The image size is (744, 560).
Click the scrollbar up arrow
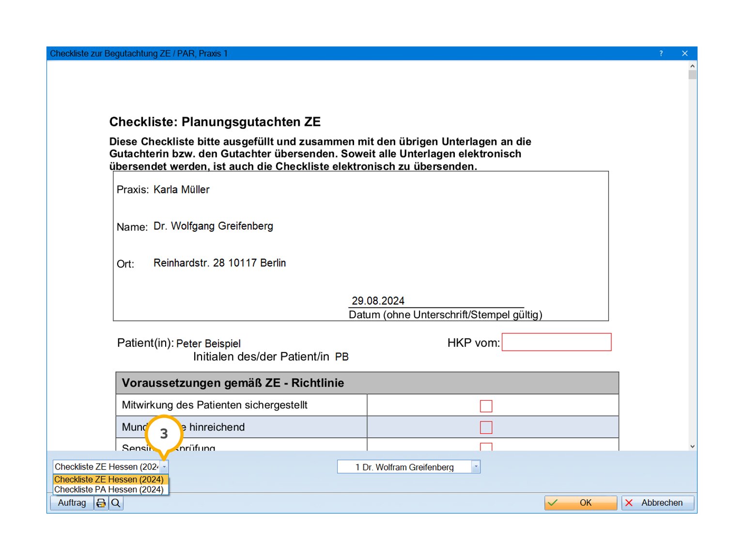tap(692, 66)
